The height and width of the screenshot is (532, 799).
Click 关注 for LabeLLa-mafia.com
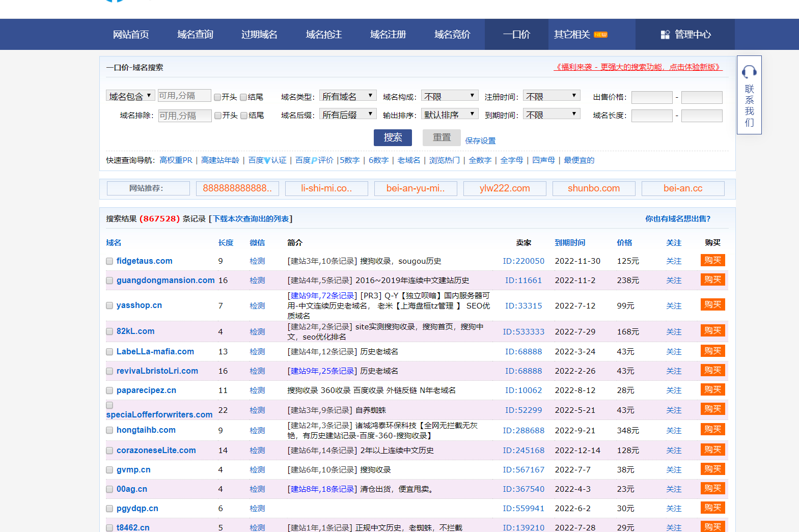[674, 352]
